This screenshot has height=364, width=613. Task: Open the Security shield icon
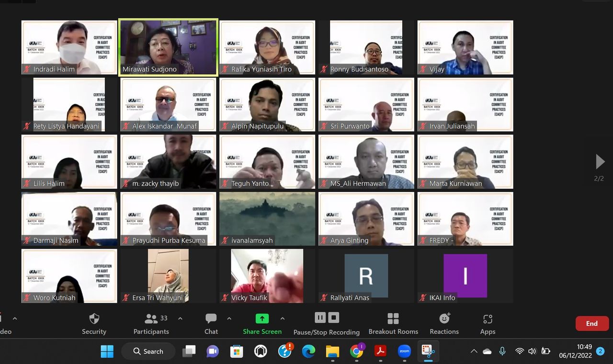(x=94, y=319)
